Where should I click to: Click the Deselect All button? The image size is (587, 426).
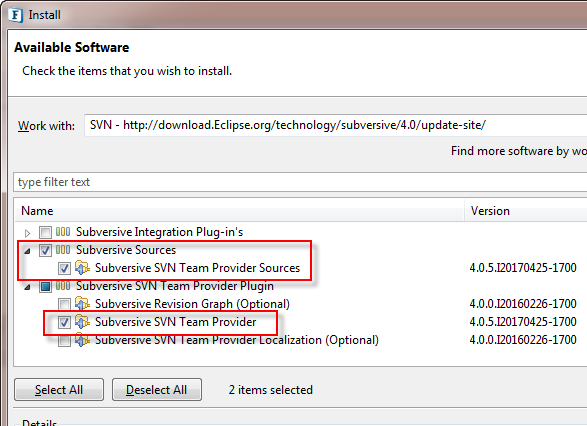(157, 390)
